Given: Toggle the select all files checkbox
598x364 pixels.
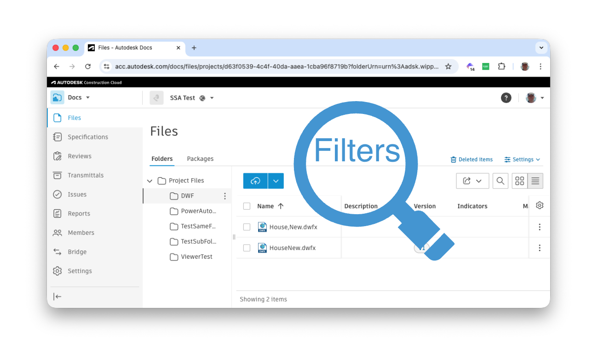Looking at the screenshot, I should coord(247,206).
